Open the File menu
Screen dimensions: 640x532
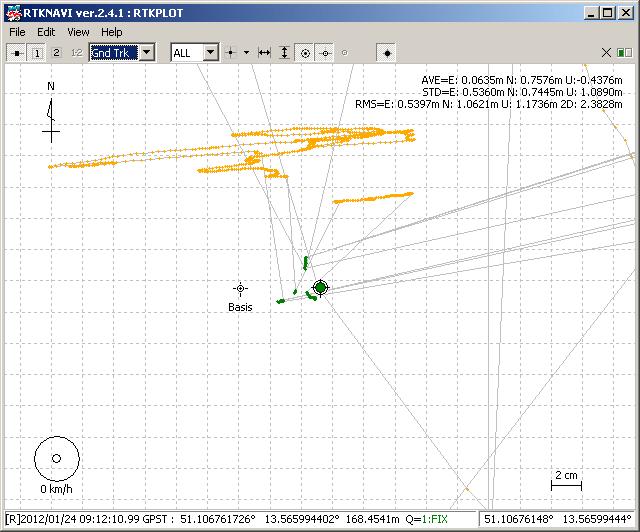(x=17, y=32)
